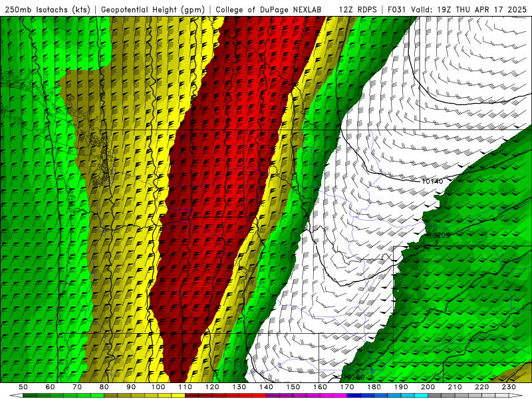Click the 160 knot scale label
This screenshot has width=532, height=399.
point(321,387)
